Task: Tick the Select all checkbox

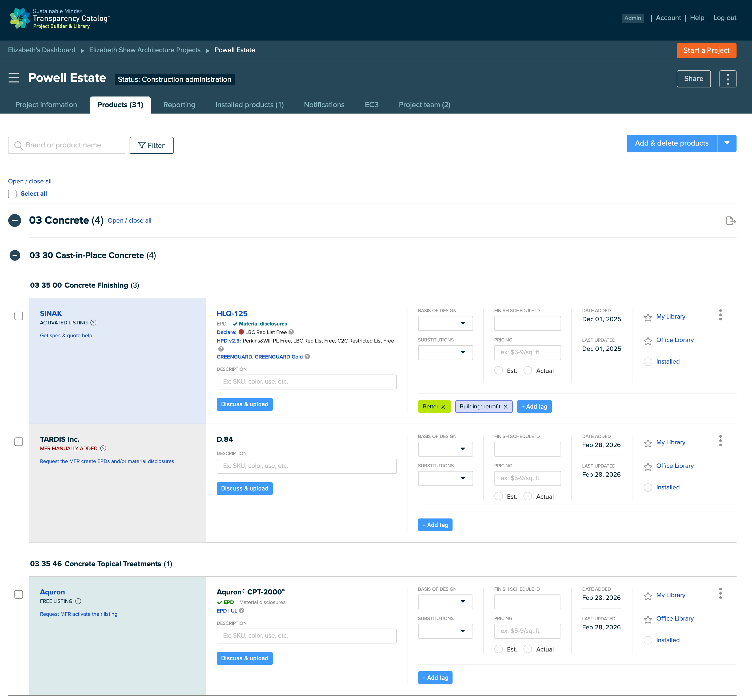Action: (x=13, y=194)
